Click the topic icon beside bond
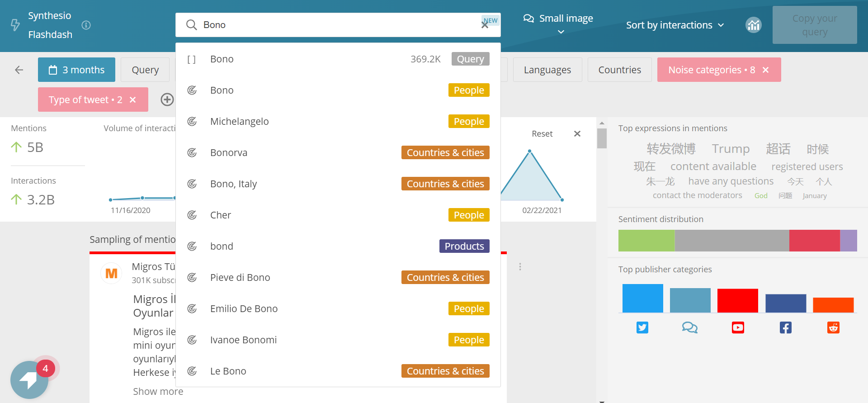 [x=192, y=247]
